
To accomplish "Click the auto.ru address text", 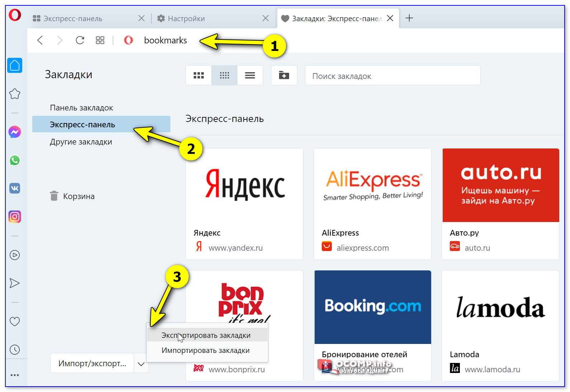I will click(x=477, y=248).
